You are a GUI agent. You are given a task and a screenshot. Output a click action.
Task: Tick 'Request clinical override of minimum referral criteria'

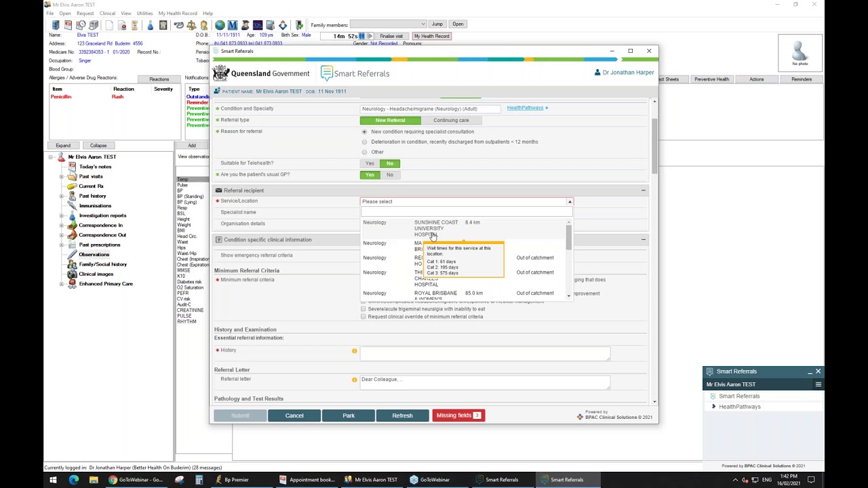point(363,317)
